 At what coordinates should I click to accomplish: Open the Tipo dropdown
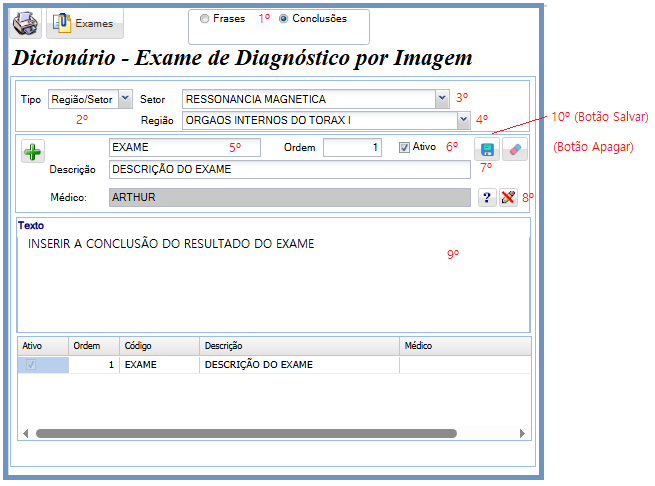(x=125, y=99)
